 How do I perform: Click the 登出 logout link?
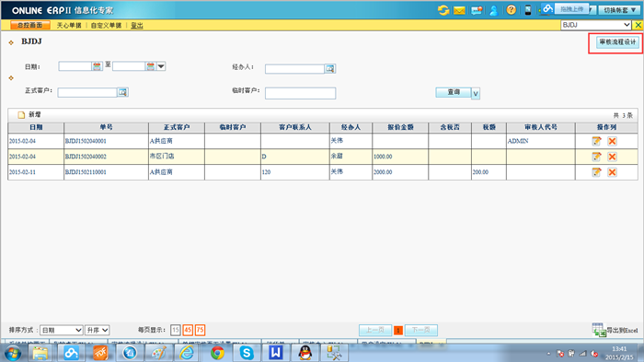point(137,26)
